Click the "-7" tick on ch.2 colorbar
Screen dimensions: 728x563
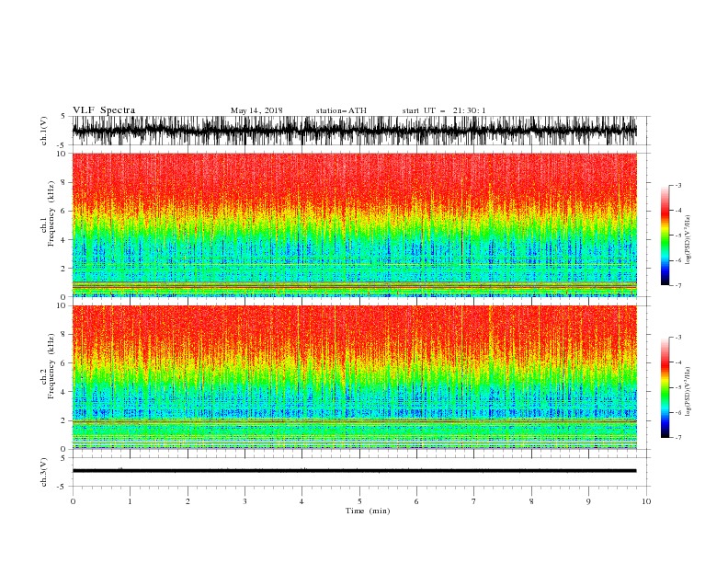[x=677, y=438]
